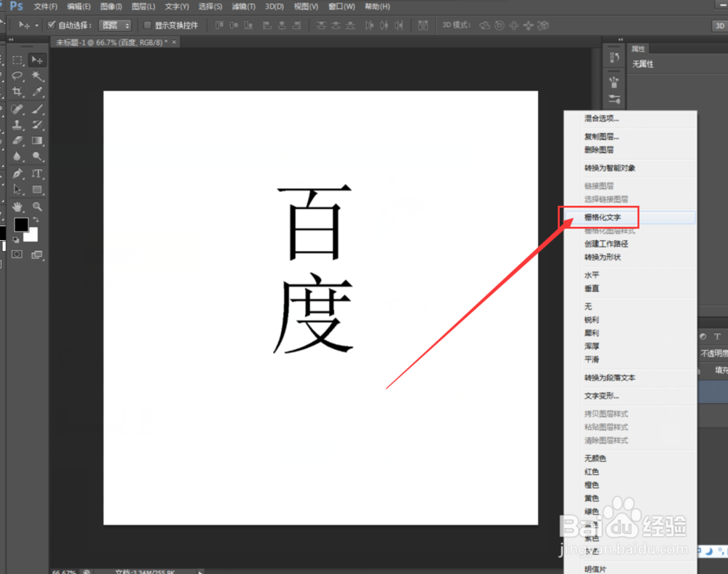The height and width of the screenshot is (574, 728).
Task: Open the Auto-Select layer/group dropdown
Action: coord(115,25)
